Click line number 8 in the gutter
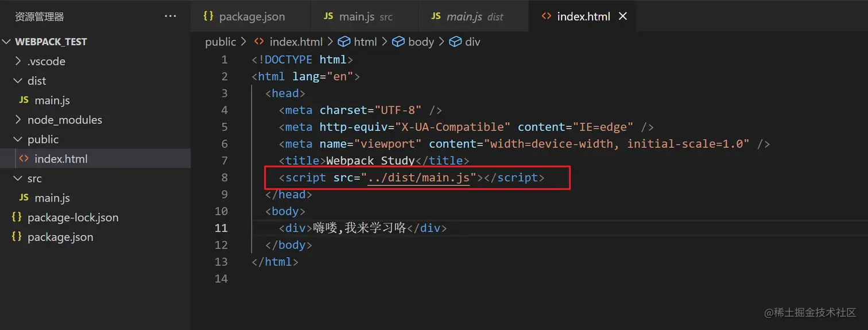868x330 pixels. click(x=224, y=178)
